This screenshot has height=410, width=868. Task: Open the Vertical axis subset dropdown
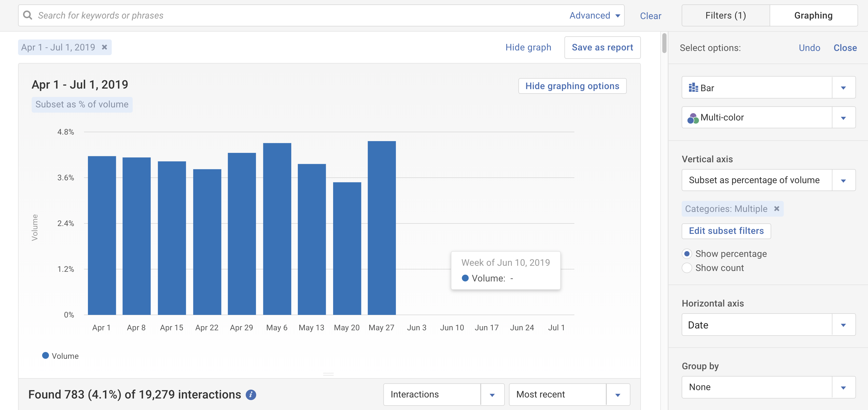[x=843, y=180]
